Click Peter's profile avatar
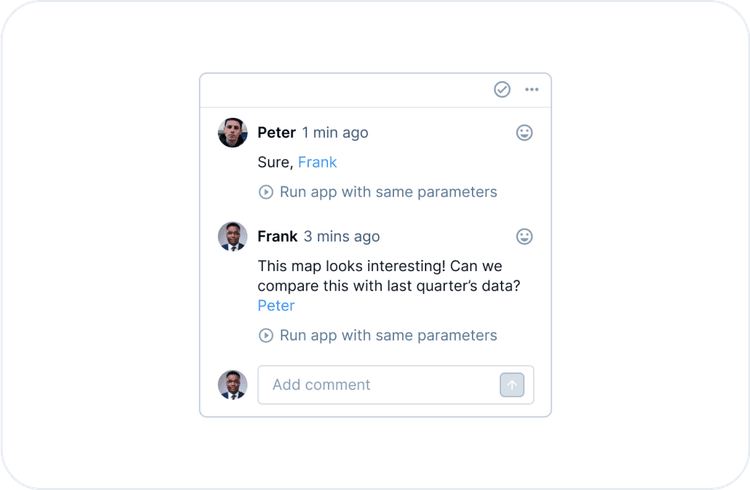 click(233, 132)
